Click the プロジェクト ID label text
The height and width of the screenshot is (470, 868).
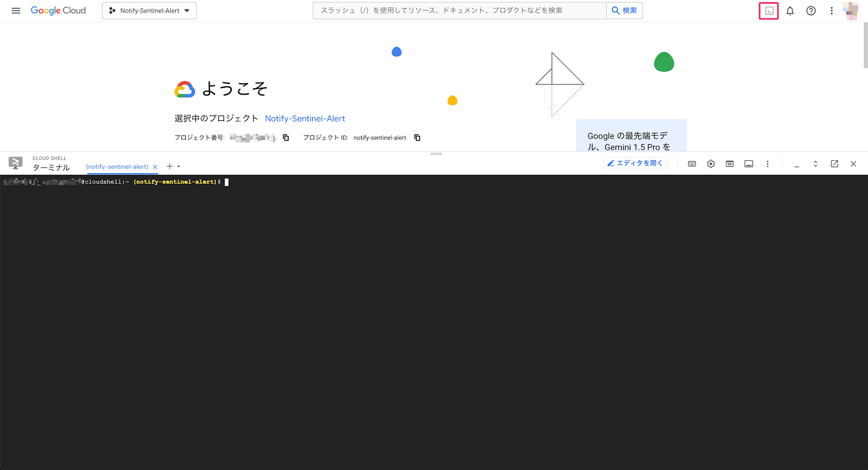pyautogui.click(x=325, y=138)
